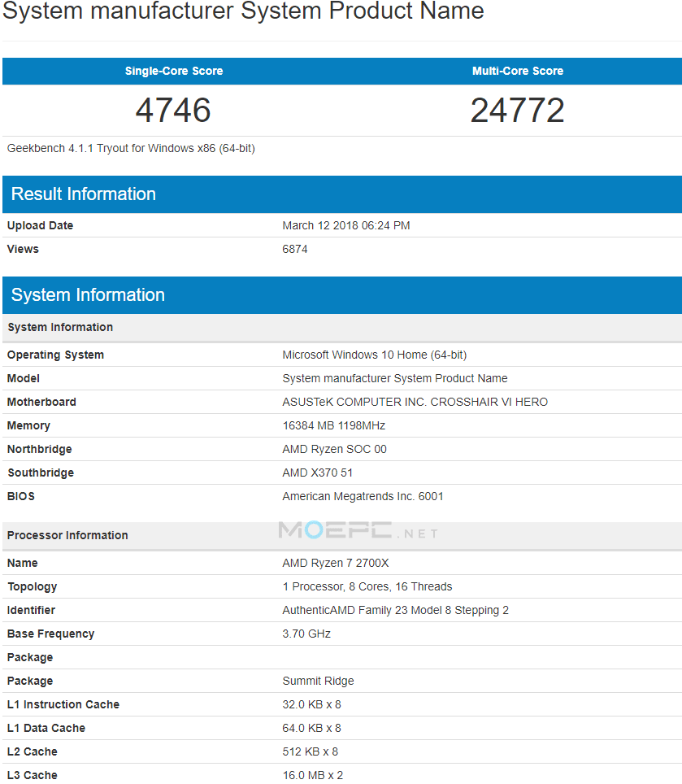
Task: Click the views count 6874
Action: [295, 249]
